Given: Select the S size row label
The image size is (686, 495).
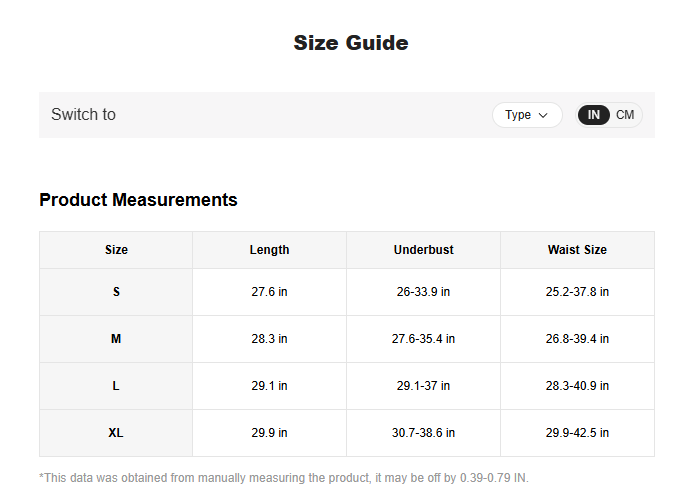Looking at the screenshot, I should [x=116, y=292].
